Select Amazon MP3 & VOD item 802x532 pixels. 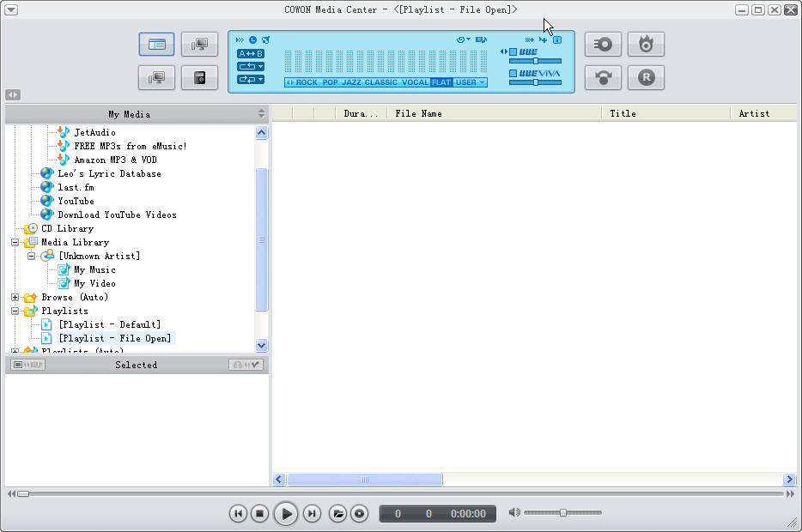pos(116,160)
